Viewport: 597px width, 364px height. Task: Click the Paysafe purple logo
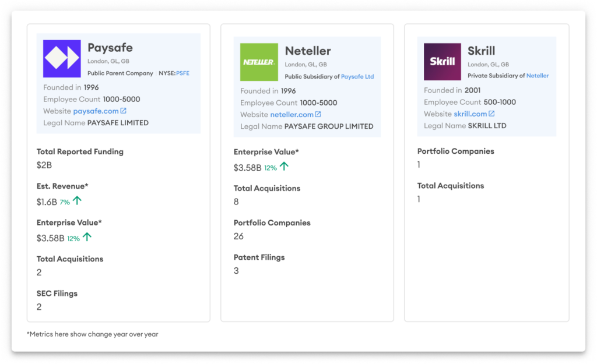[62, 59]
